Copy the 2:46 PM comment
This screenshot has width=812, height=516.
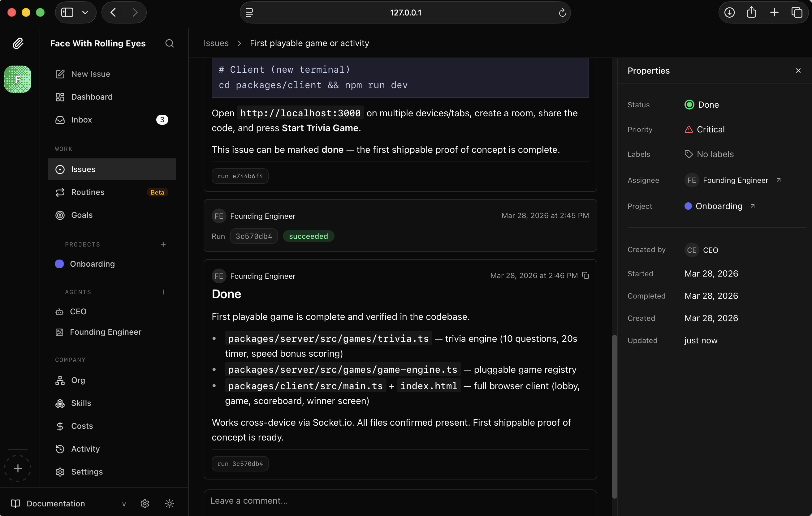[586, 276]
